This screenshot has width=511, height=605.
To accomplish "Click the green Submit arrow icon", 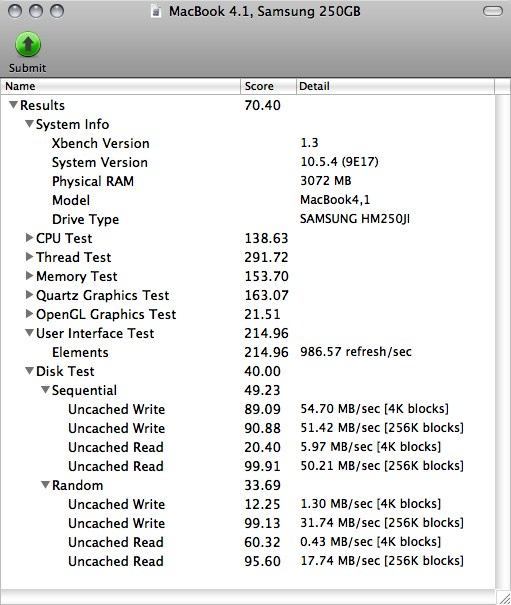I will click(28, 44).
